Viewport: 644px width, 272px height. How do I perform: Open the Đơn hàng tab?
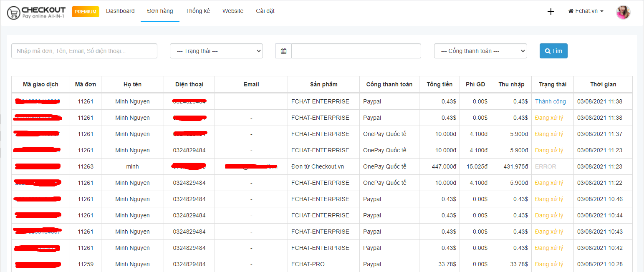160,11
